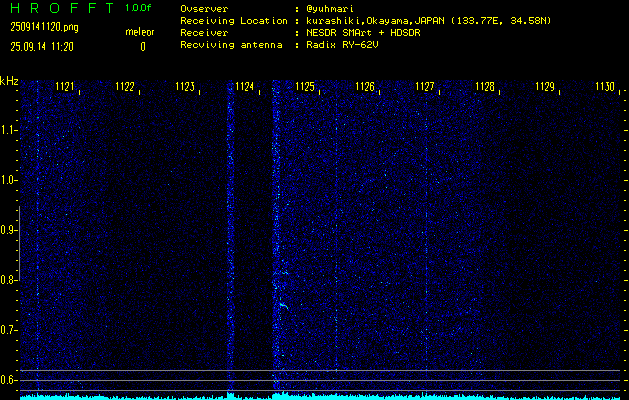Click the 1122 time marker
629x400 pixels.
pyautogui.click(x=125, y=87)
